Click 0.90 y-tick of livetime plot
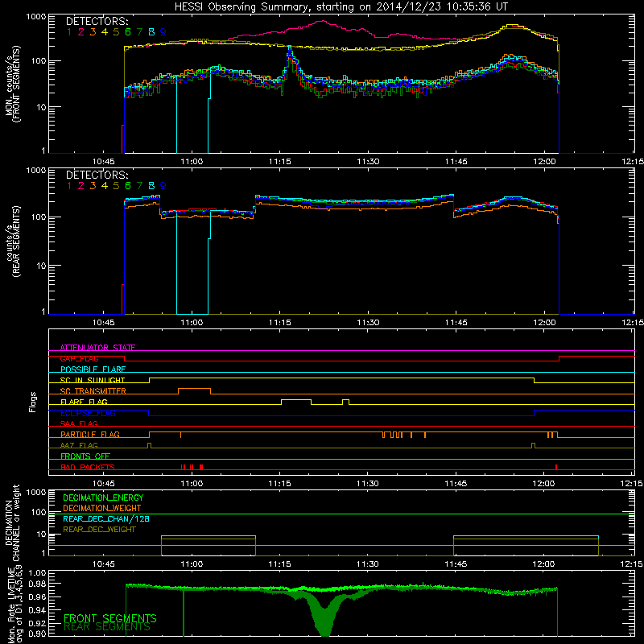Viewport: 644px width, 644px height. tap(37, 634)
